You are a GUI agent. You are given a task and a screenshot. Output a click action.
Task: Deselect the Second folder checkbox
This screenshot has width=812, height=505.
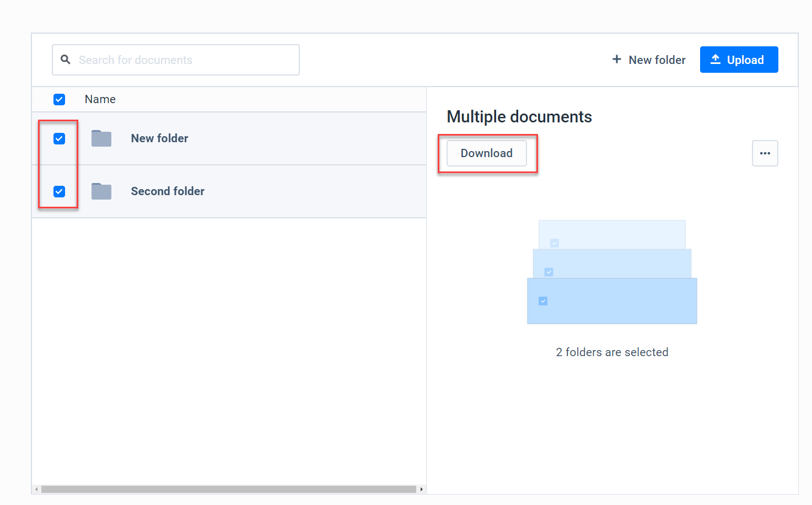tap(59, 191)
